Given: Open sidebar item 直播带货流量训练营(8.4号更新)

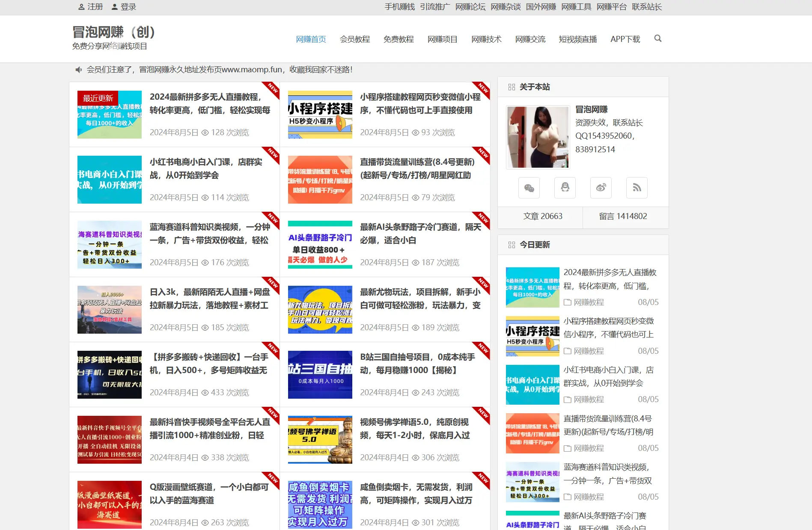Looking at the screenshot, I should (608, 425).
